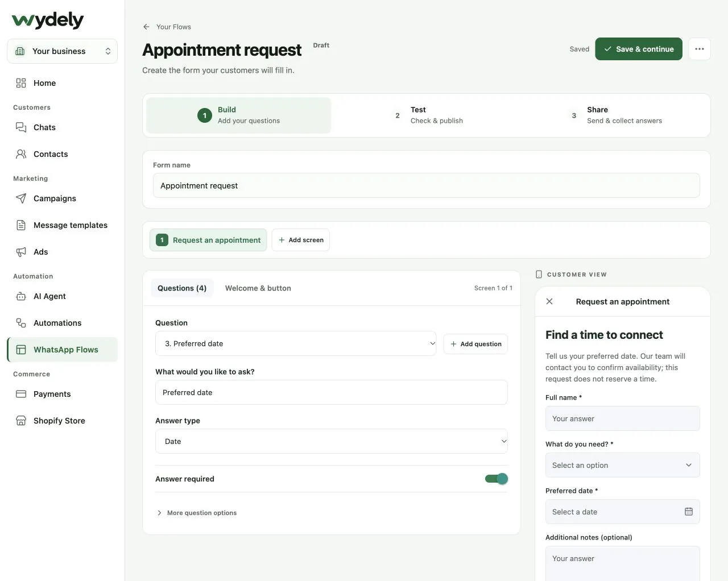Click the Screen 1 of 1 text
The width and height of the screenshot is (728, 581).
click(x=493, y=288)
